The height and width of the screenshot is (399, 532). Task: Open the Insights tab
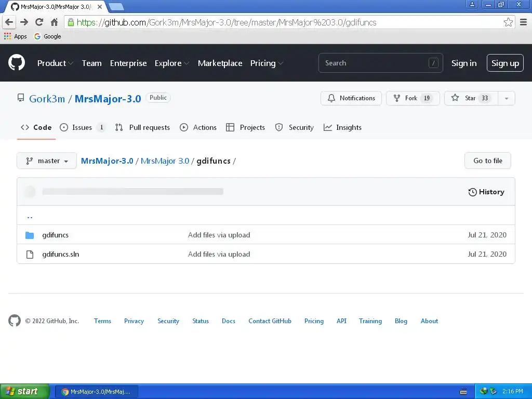[x=342, y=128]
